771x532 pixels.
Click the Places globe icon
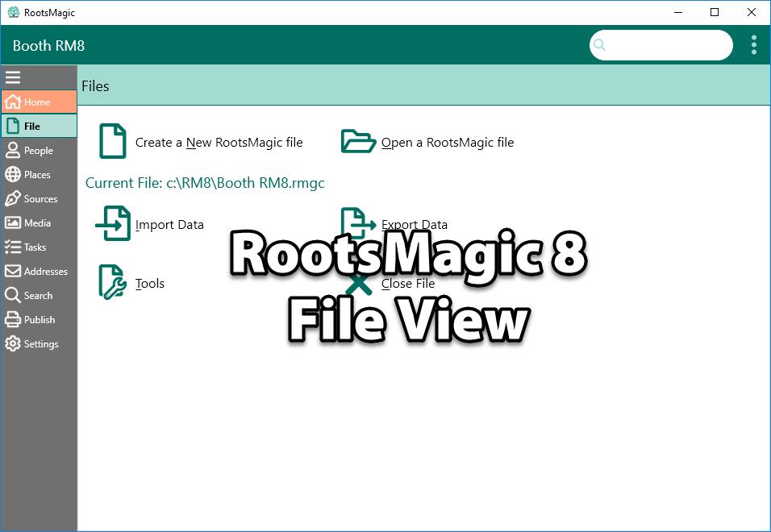pos(13,174)
